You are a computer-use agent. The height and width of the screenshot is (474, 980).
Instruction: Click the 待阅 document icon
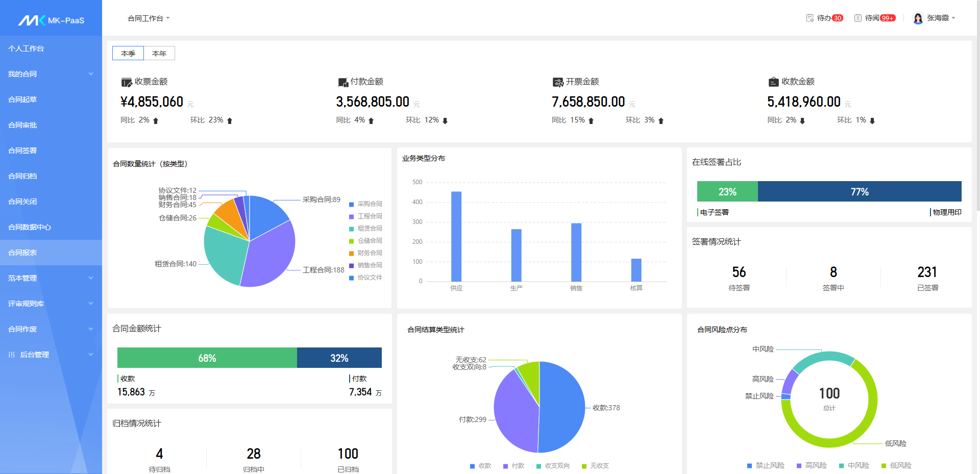858,18
